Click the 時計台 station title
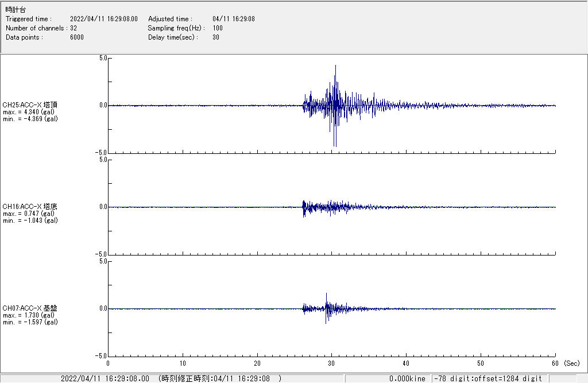 [16, 10]
